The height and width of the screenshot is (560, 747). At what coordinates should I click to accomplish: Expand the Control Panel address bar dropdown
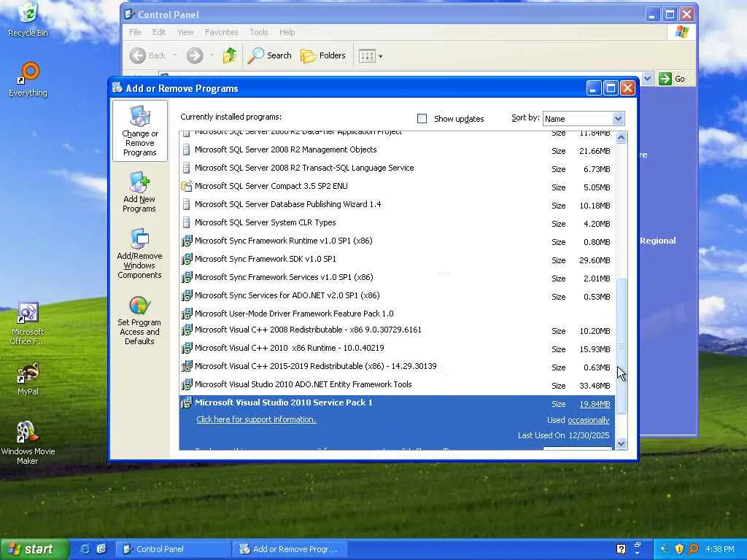(647, 79)
